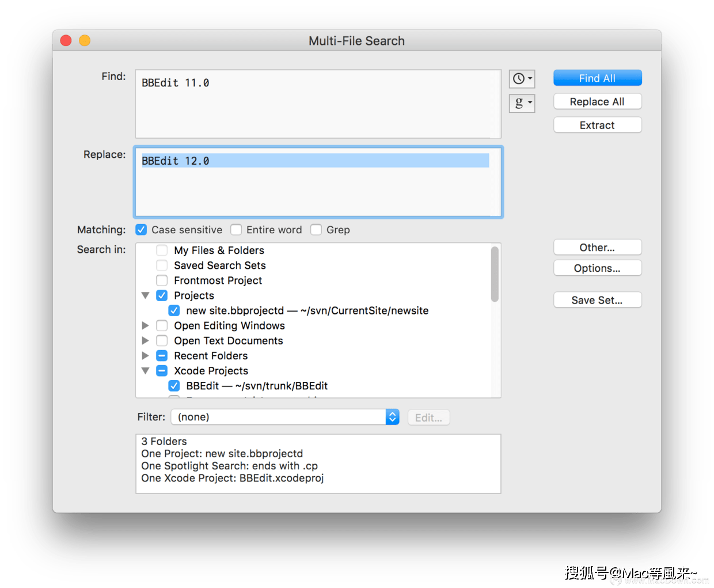Viewport: 714px width, 588px height.
Task: Disable the Case sensitive checkbox
Action: coord(141,230)
